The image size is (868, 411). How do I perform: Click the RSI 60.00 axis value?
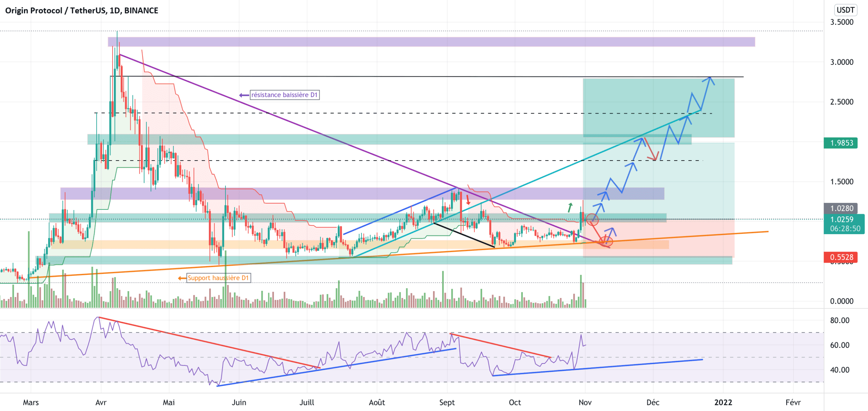[x=840, y=345]
